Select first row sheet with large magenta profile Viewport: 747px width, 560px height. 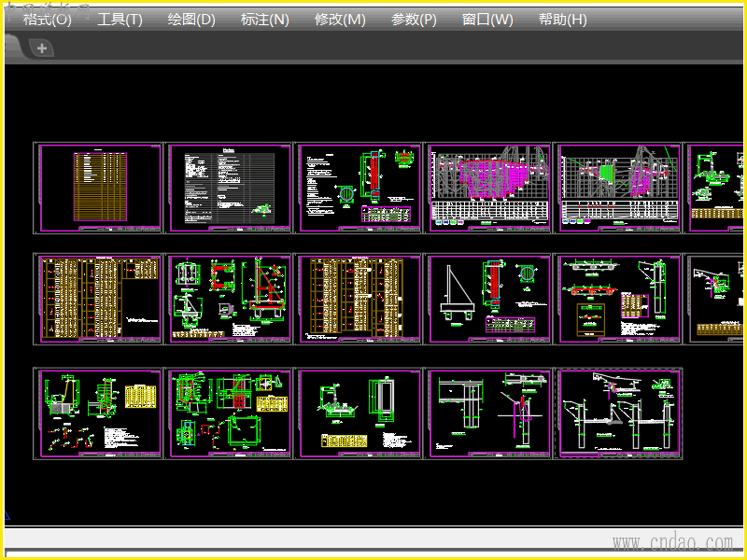click(488, 189)
